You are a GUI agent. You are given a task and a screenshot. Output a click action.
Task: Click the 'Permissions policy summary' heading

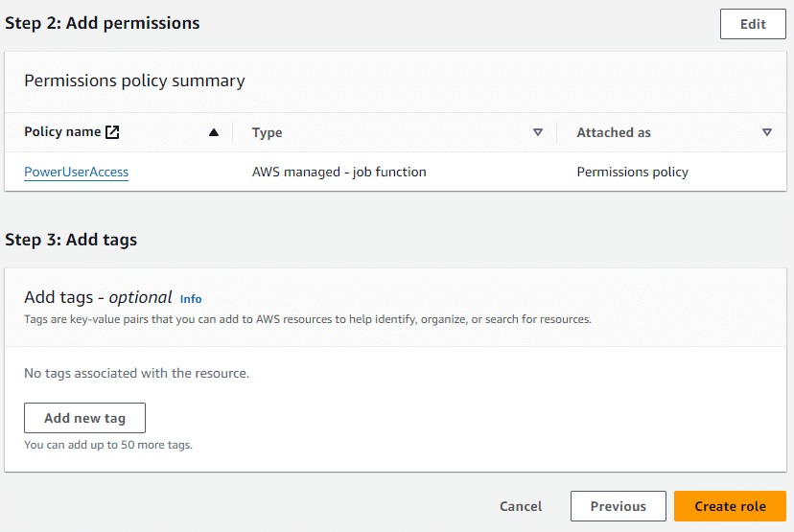point(134,81)
